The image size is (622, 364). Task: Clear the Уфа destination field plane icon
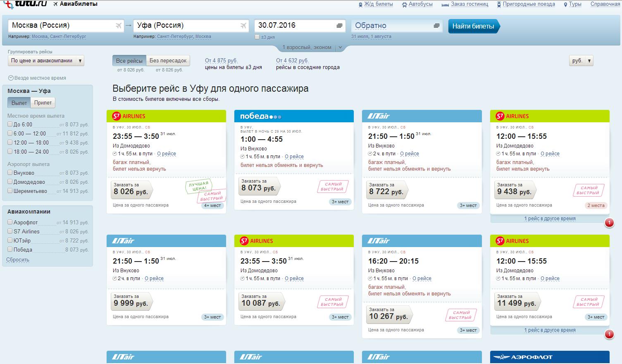click(243, 26)
